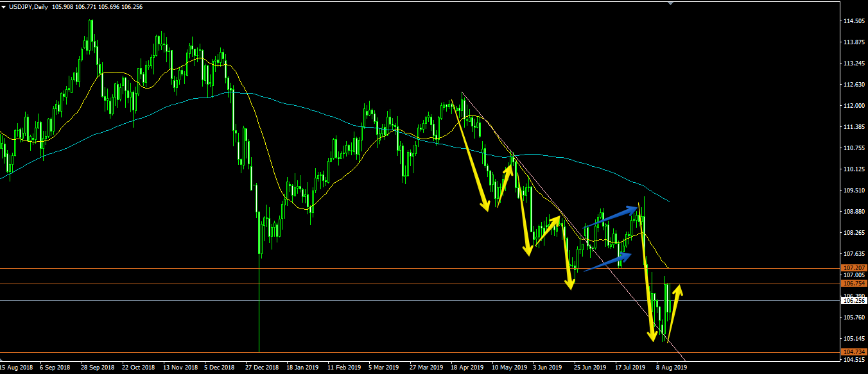Click the 113.875 price axis label
Image resolution: width=868 pixels, height=374 pixels.
(853, 42)
